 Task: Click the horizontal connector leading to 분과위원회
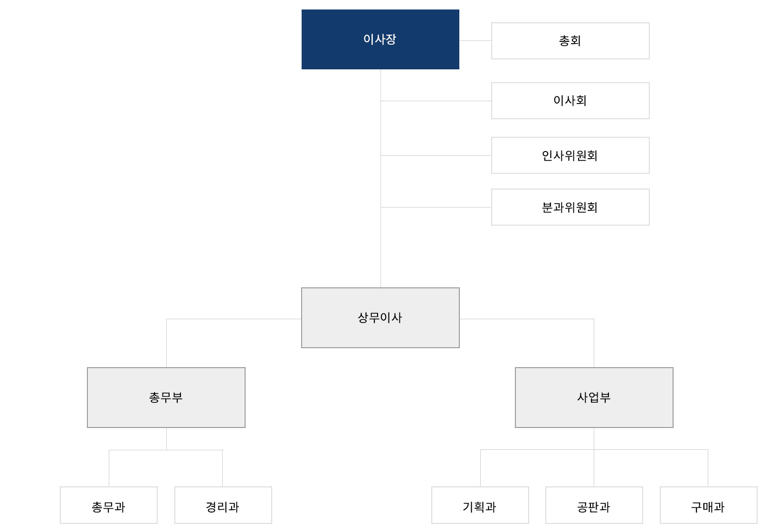coord(436,207)
